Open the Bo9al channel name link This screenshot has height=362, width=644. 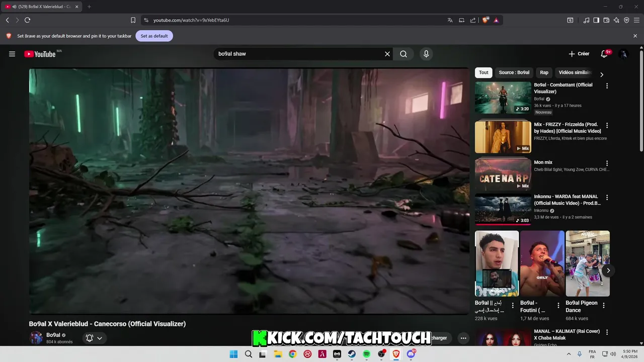click(x=53, y=335)
